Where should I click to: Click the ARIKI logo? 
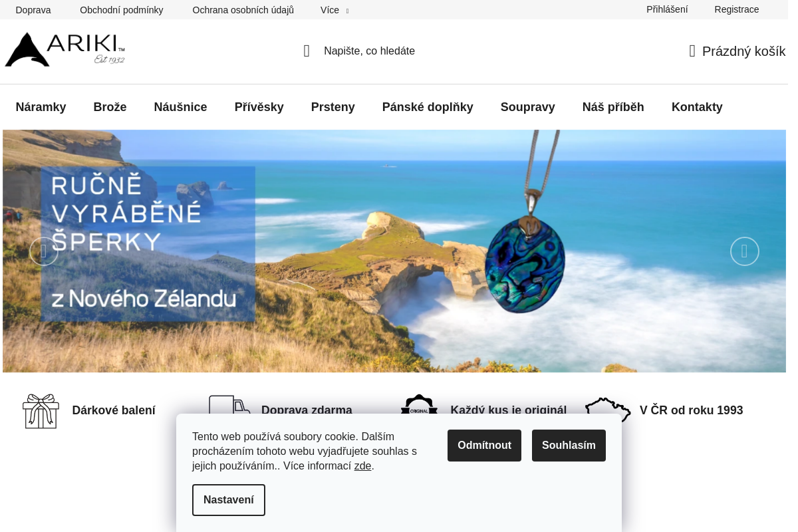pyautogui.click(x=65, y=49)
